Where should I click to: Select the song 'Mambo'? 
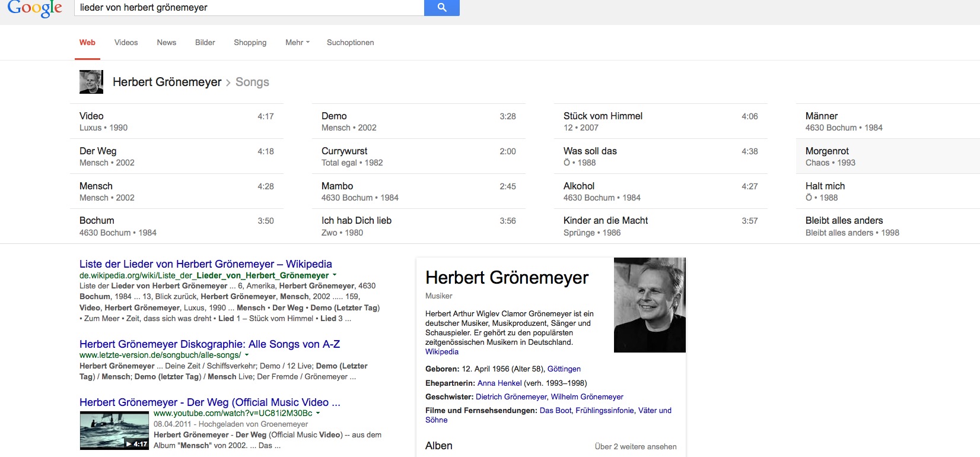point(419,191)
